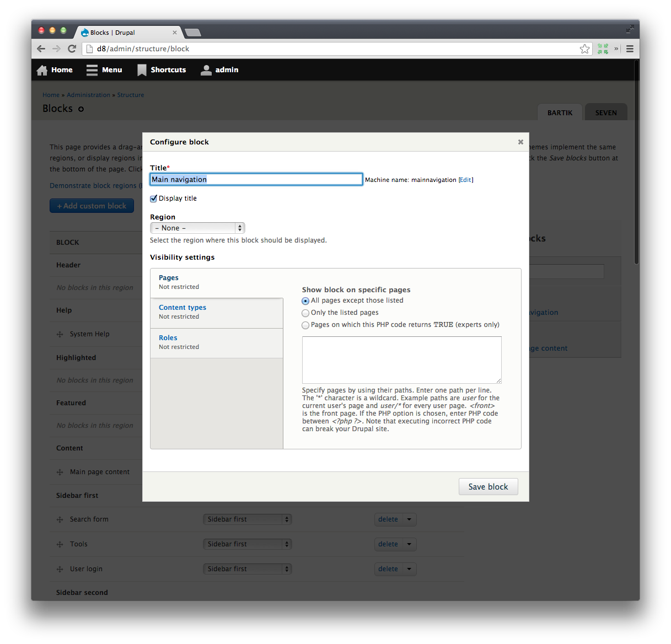Open a new browser tab
Image resolution: width=671 pixels, height=644 pixels.
click(193, 33)
